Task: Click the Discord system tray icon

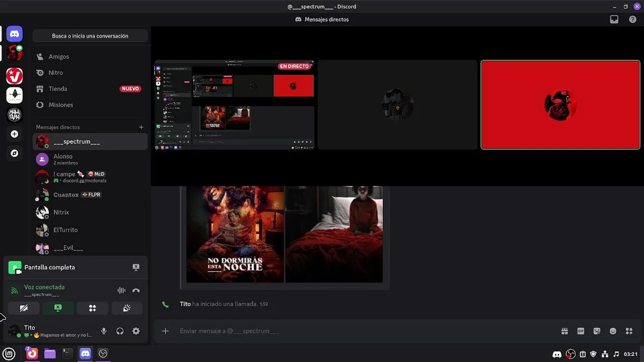Action: pyautogui.click(x=557, y=354)
